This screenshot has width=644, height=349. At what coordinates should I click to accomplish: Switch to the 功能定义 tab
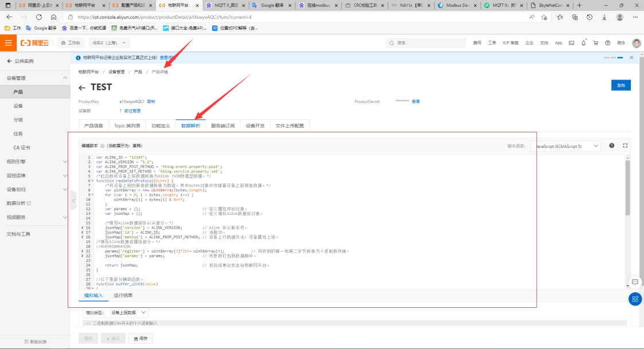point(161,126)
